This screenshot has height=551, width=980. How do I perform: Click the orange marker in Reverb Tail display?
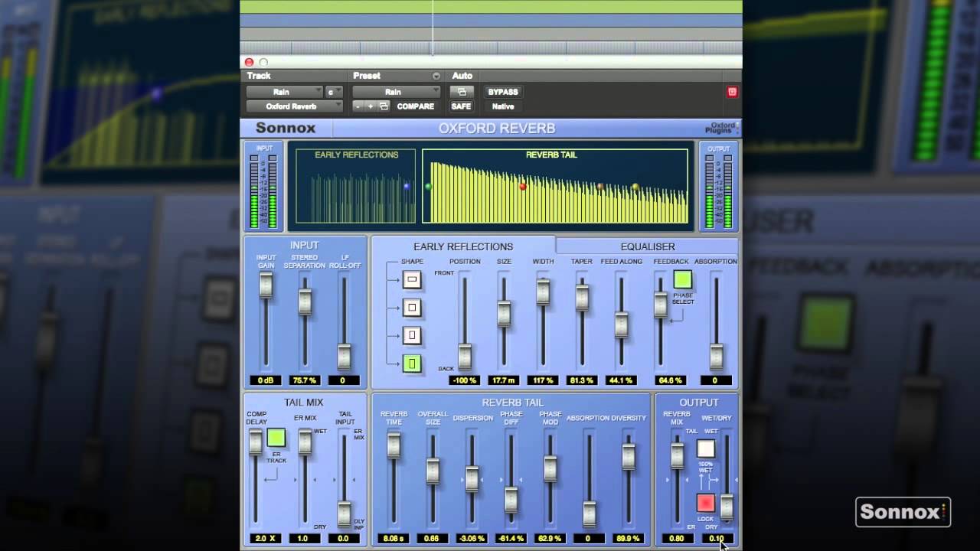pyautogui.click(x=600, y=186)
